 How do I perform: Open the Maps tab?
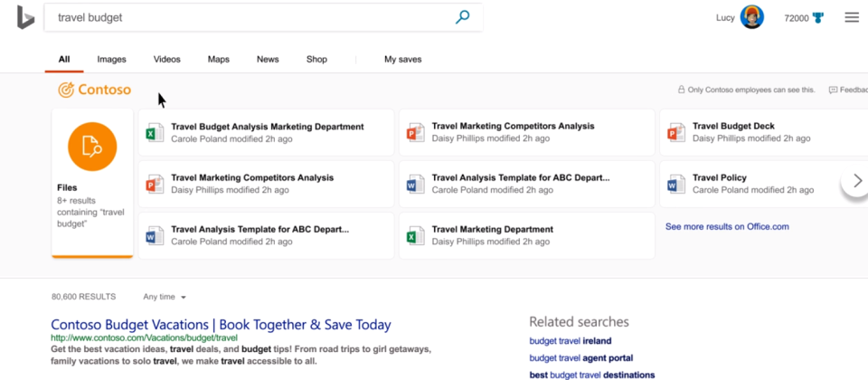(x=219, y=60)
